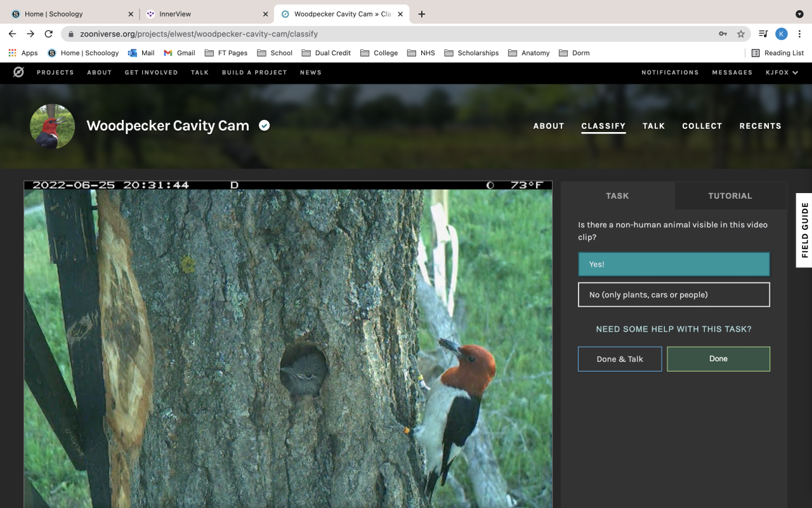The image size is (812, 508).
Task: Open the Gmail bookmark
Action: (179, 53)
